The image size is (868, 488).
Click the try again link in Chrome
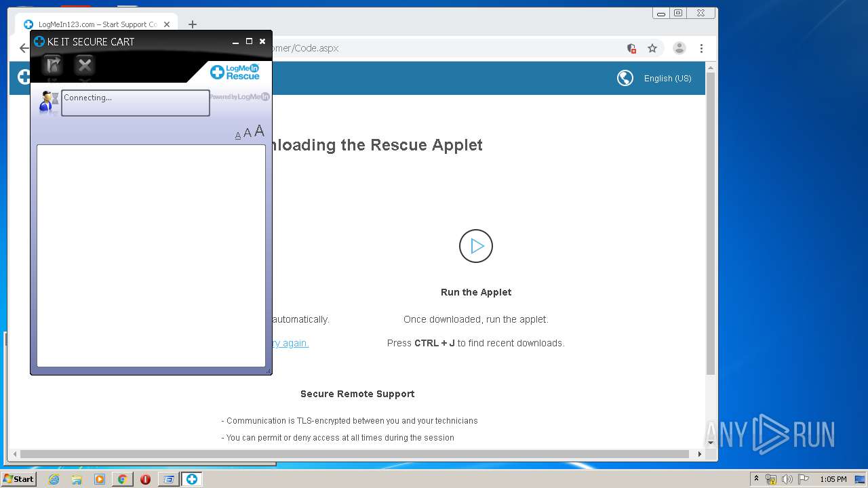point(290,343)
